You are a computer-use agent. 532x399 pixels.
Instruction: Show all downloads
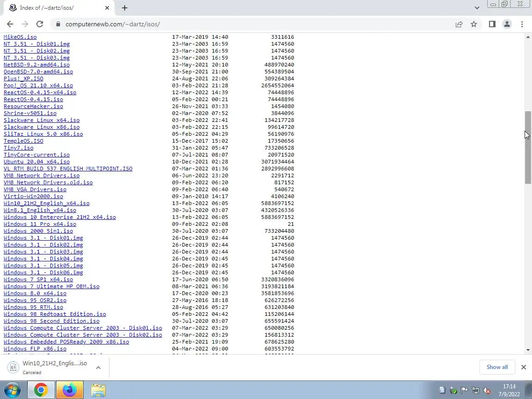(497, 367)
